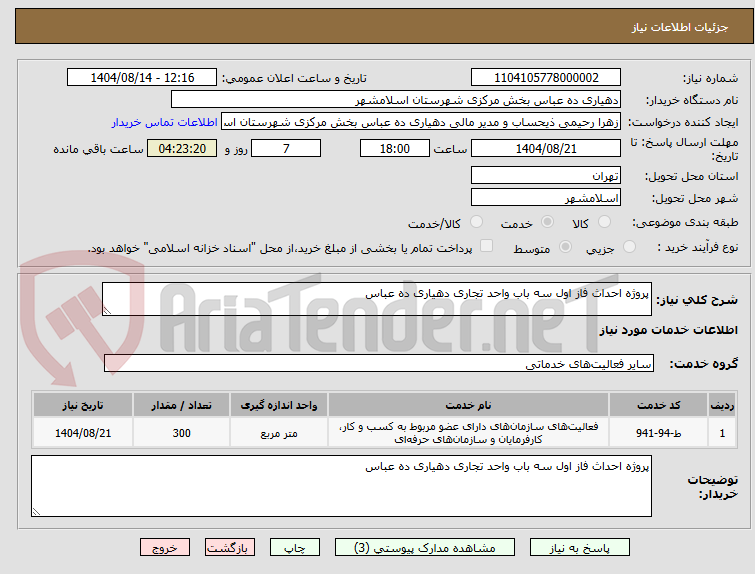This screenshot has height=574, width=755.
Task: Select the جزیی purchase type radio
Action: click(x=629, y=247)
